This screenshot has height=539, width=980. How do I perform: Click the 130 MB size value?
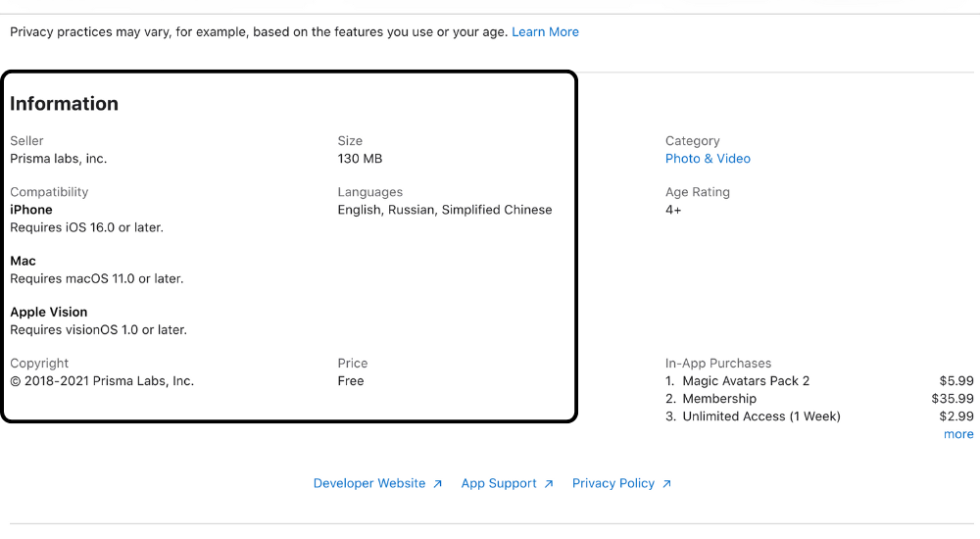click(x=360, y=159)
